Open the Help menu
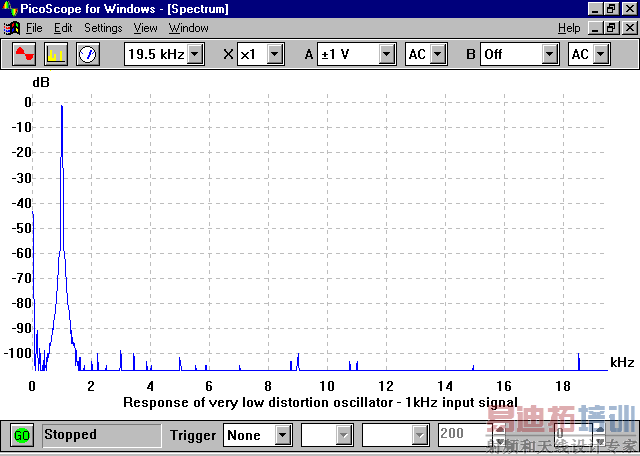640x456 pixels. (x=569, y=28)
